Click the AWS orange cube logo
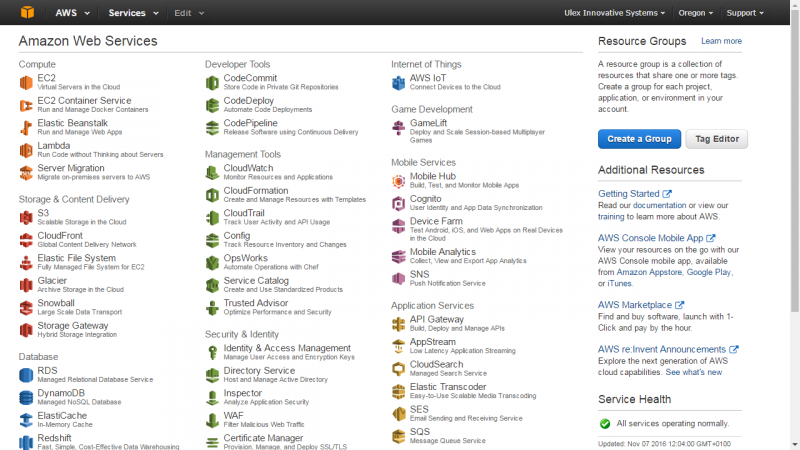Viewport: 800px width, 450px height. click(x=27, y=12)
